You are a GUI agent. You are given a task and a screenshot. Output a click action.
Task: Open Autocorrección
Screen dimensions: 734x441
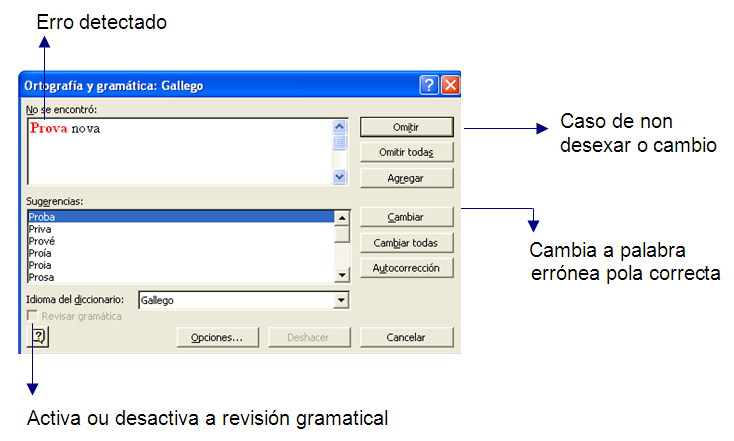click(406, 268)
